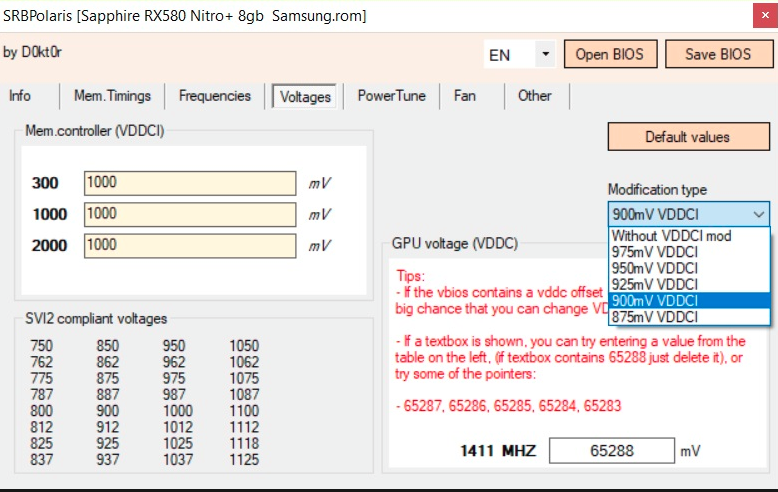This screenshot has height=492, width=778.
Task: Click the Open BIOS button
Action: (609, 54)
